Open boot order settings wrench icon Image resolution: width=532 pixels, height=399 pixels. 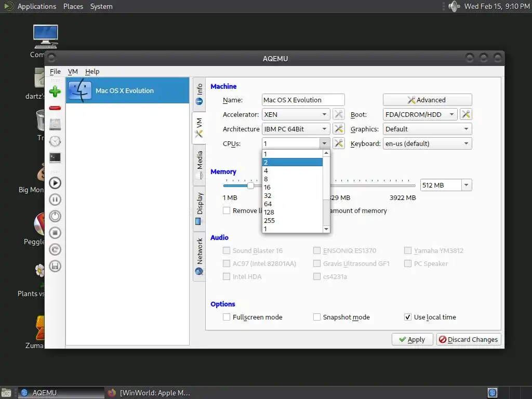466,114
